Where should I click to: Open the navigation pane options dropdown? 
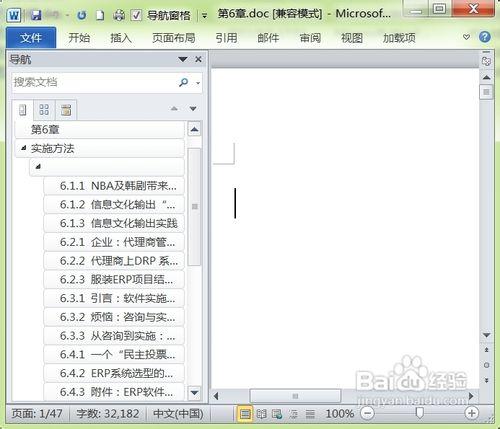(183, 59)
